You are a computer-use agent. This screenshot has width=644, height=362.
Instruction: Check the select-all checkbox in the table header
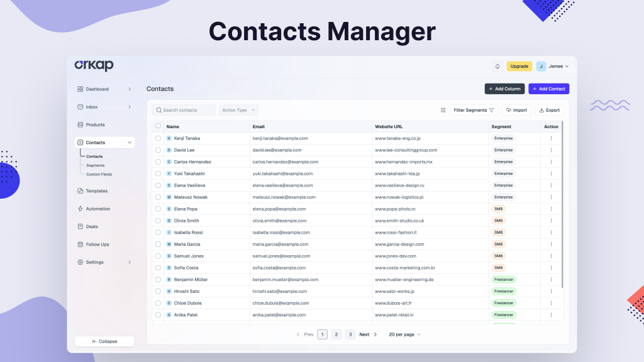coord(158,126)
